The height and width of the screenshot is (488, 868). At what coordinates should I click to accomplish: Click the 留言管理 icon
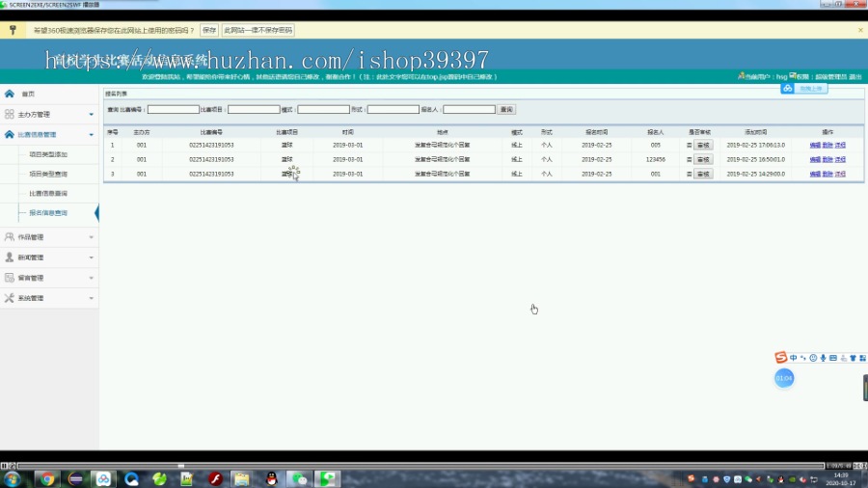click(10, 278)
